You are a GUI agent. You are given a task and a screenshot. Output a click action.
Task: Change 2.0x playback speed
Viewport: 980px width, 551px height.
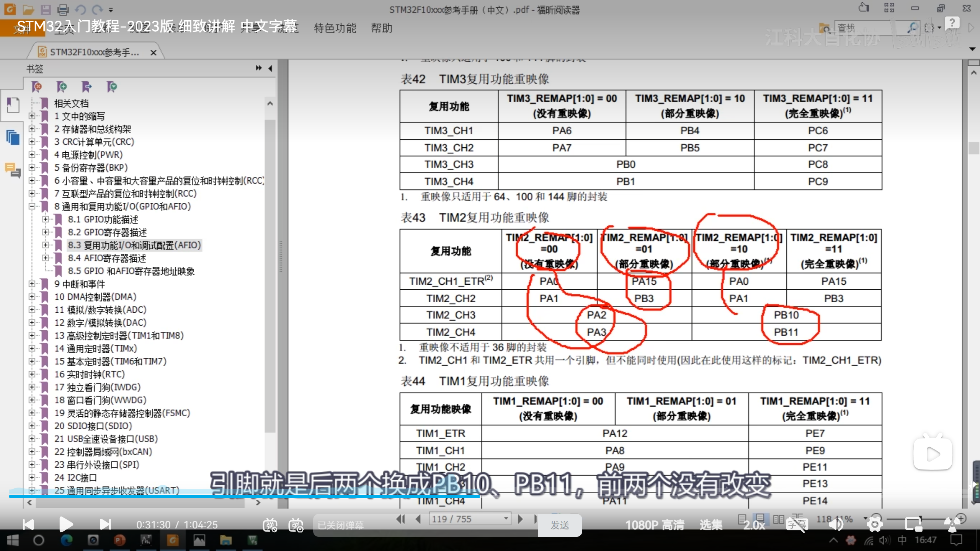[x=754, y=525]
